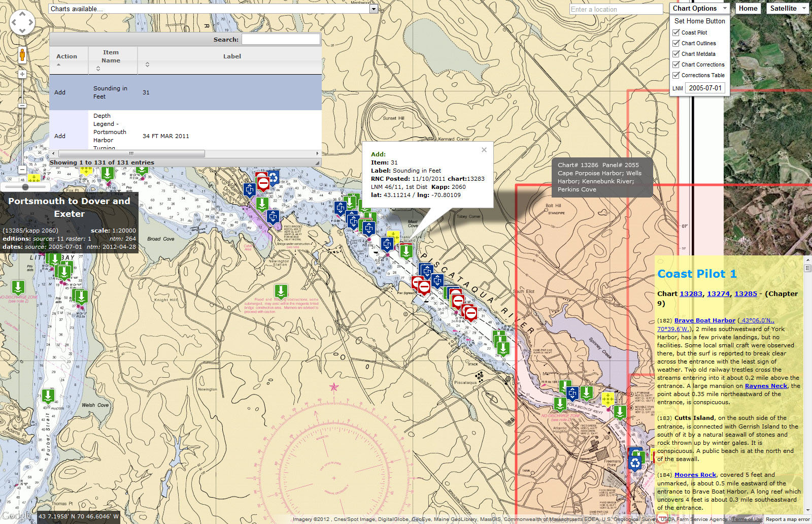
Task: Click the map zoom in plus button
Action: click(22, 74)
